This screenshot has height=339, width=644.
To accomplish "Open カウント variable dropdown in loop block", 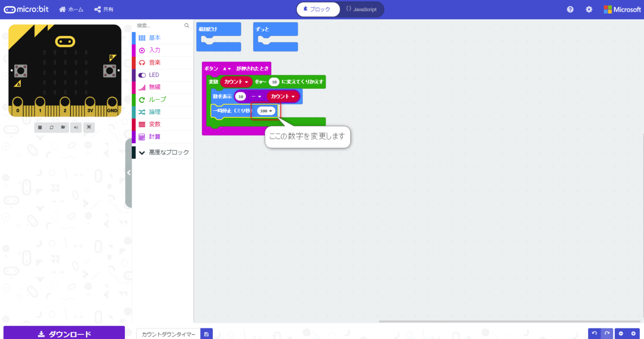I will click(x=236, y=82).
